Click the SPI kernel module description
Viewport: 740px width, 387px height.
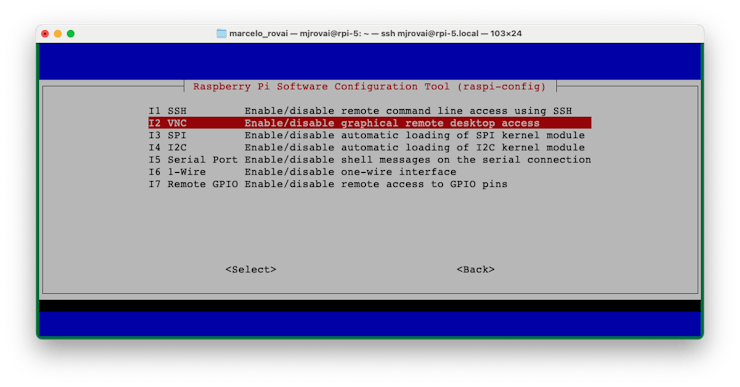coord(414,135)
